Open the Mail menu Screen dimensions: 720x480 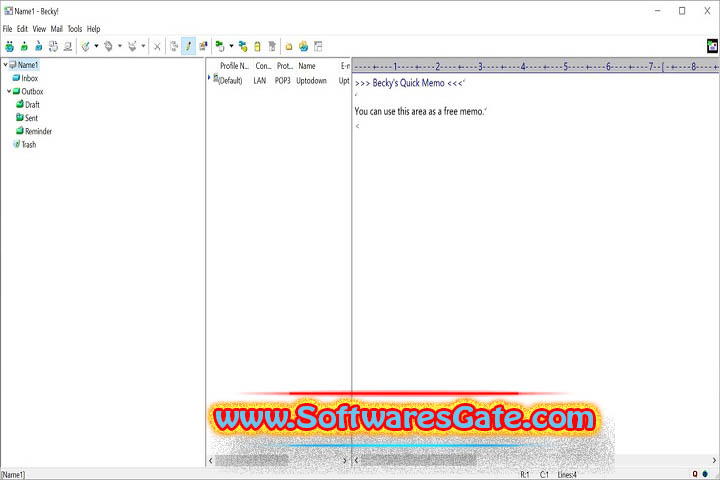(56, 29)
